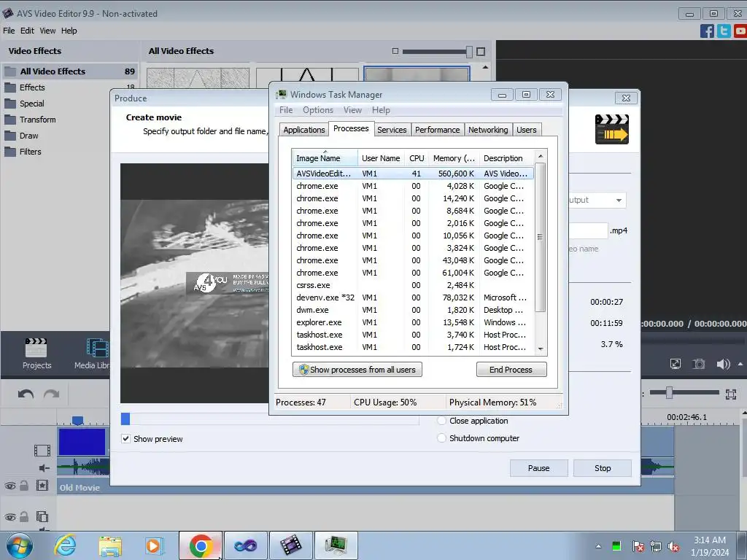Screen dimensions: 747x560
Task: Click the redo arrow icon
Action: tap(52, 394)
